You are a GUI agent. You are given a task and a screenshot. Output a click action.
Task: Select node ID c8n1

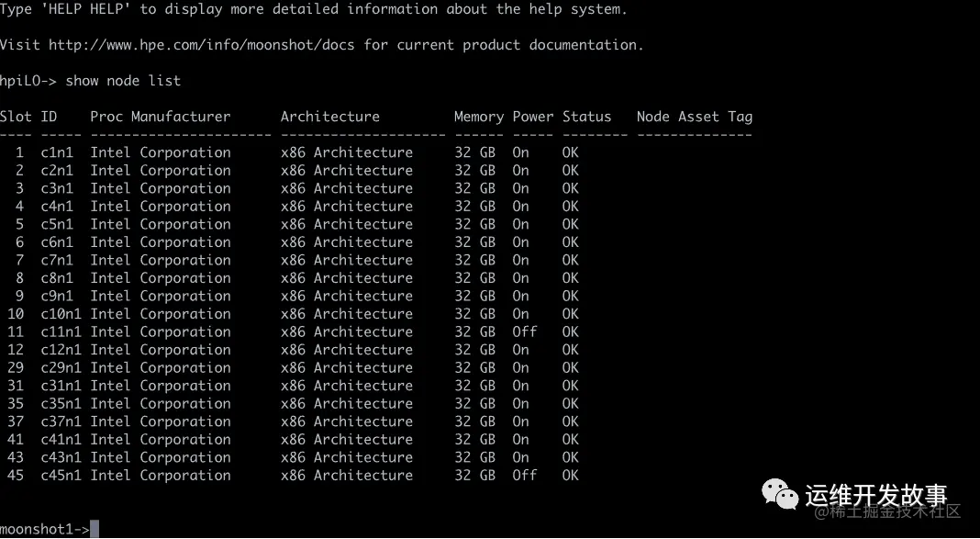(57, 278)
